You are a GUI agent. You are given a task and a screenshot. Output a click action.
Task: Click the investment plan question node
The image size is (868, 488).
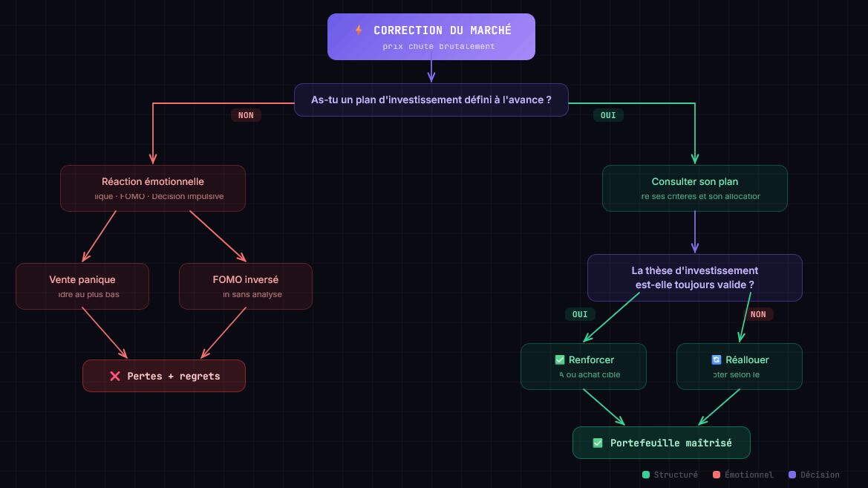click(431, 100)
